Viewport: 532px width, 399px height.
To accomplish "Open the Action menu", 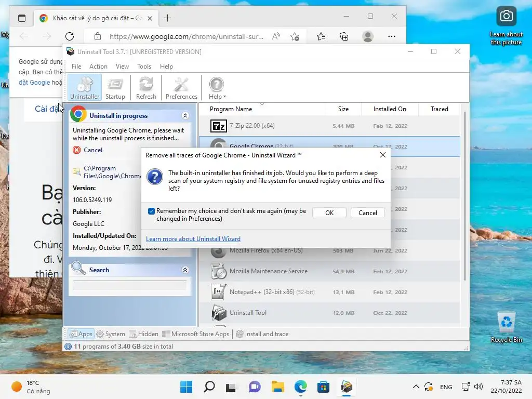I will coord(98,66).
